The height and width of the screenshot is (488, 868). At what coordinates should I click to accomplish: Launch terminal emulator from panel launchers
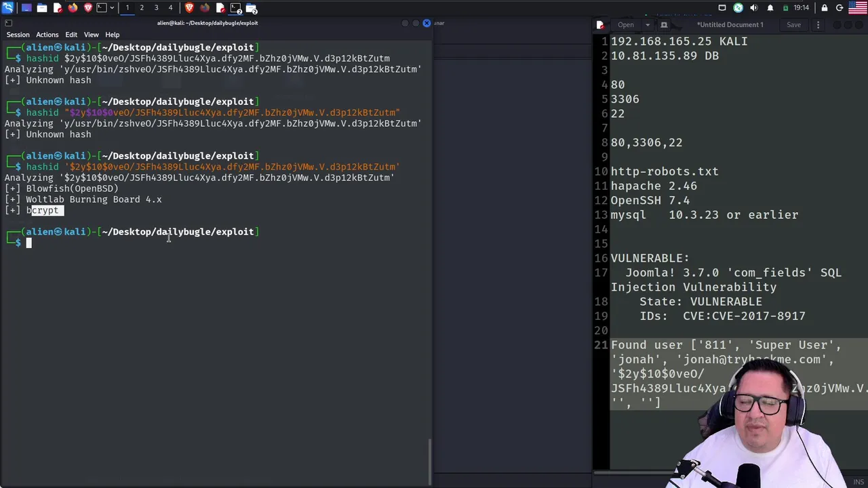[x=102, y=8]
